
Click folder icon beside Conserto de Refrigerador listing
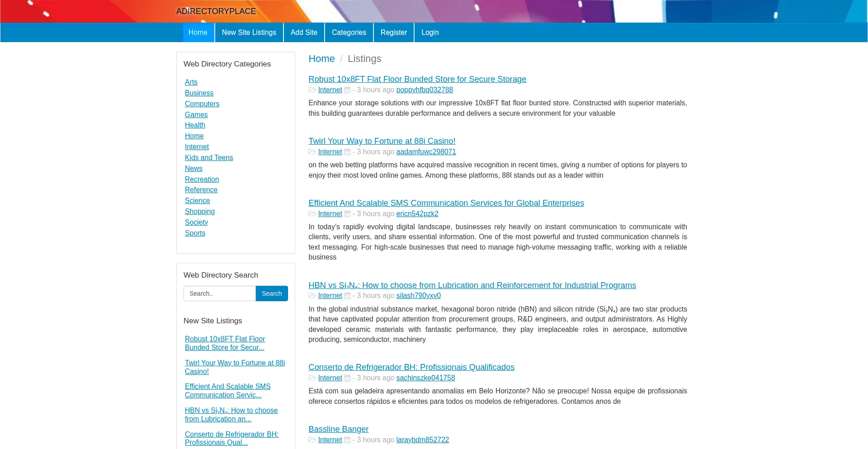tap(312, 378)
